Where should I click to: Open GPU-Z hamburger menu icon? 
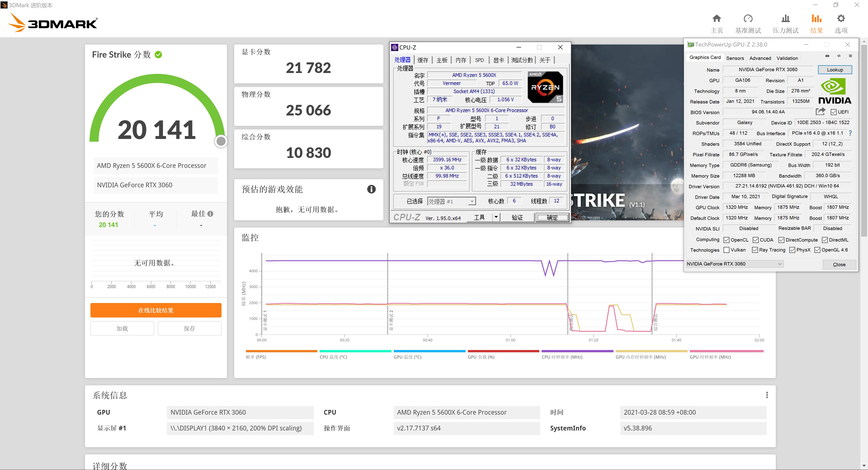coord(850,56)
